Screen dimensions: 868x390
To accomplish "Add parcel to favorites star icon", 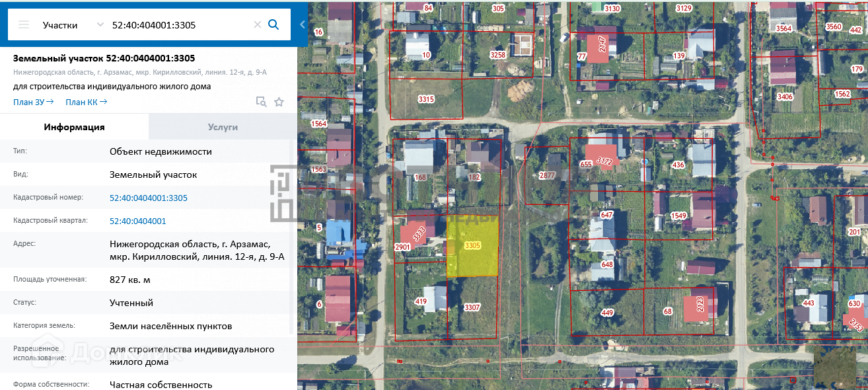I will [279, 102].
